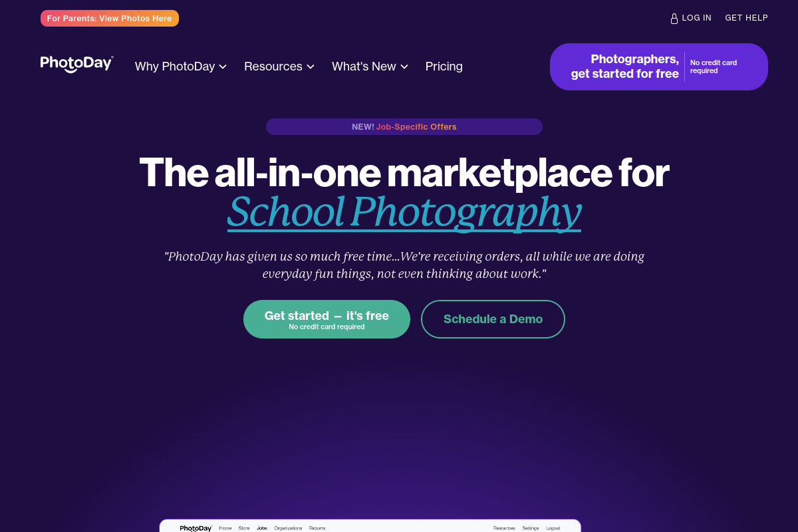Click Photographers, get started for free button

(659, 66)
